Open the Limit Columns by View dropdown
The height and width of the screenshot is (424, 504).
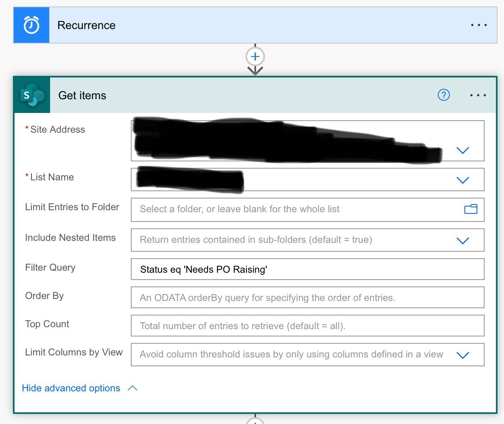(463, 355)
